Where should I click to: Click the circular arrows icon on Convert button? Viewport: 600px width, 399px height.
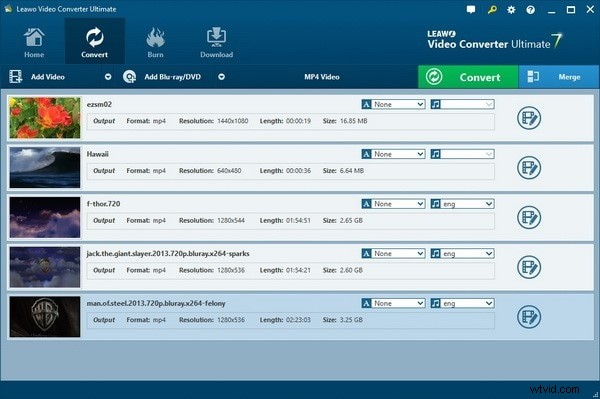click(434, 77)
